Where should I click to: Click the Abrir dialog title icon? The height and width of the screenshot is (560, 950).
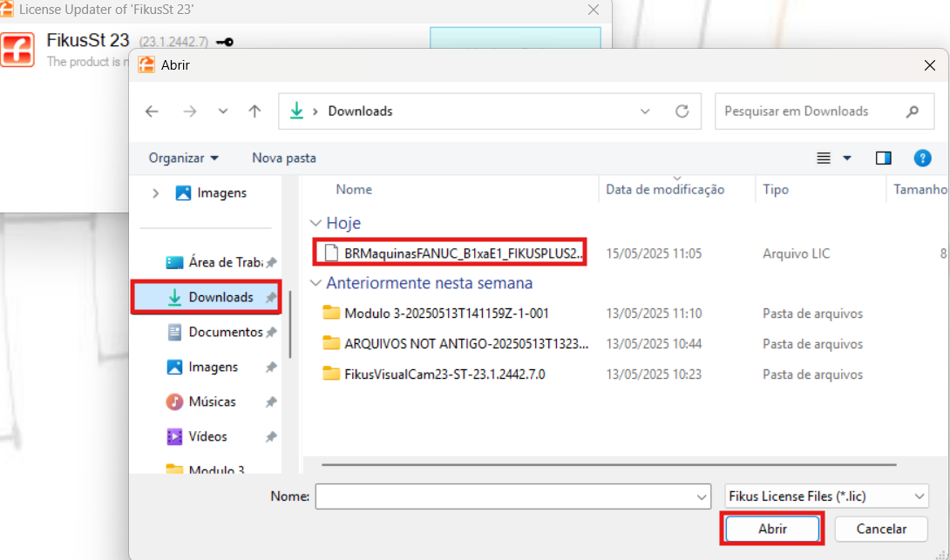point(146,64)
